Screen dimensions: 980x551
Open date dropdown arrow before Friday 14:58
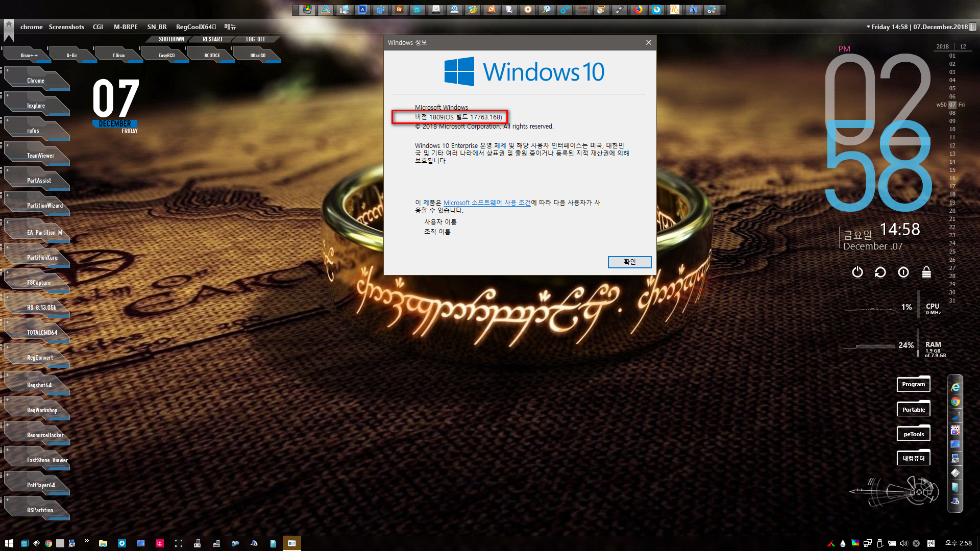868,27
